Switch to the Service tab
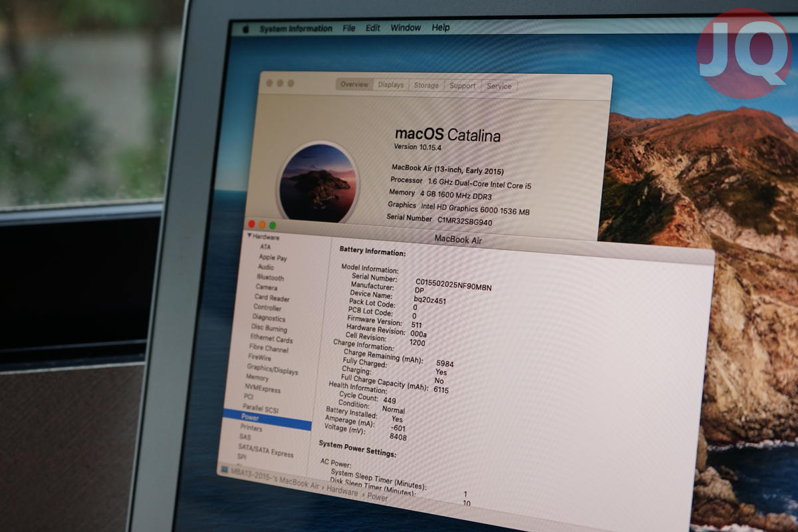Image resolution: width=798 pixels, height=532 pixels. (x=499, y=86)
